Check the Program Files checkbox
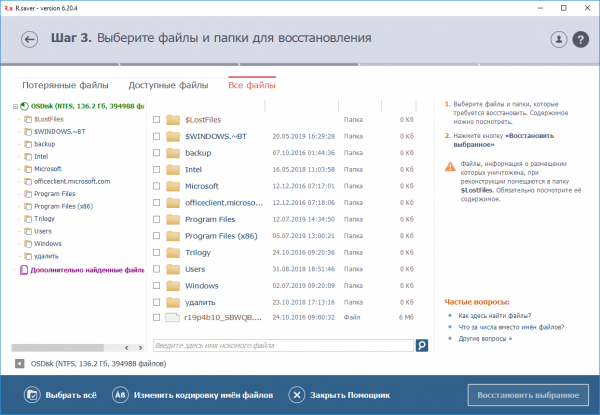600x415 pixels. (x=156, y=219)
